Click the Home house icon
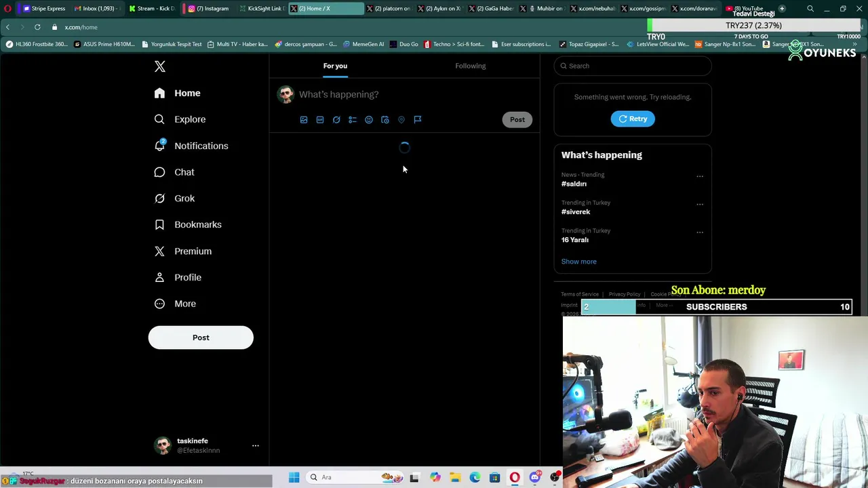Viewport: 868px width, 488px height. point(159,93)
